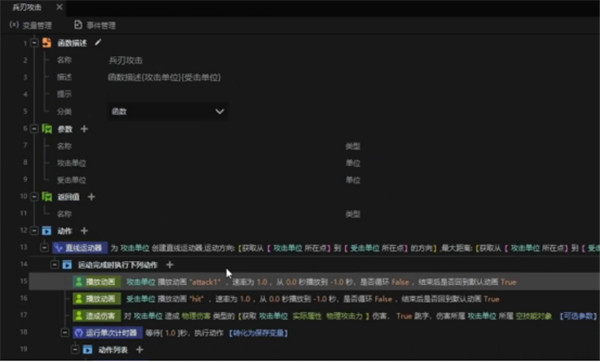Click the "hit" animation name parameter

(197, 299)
